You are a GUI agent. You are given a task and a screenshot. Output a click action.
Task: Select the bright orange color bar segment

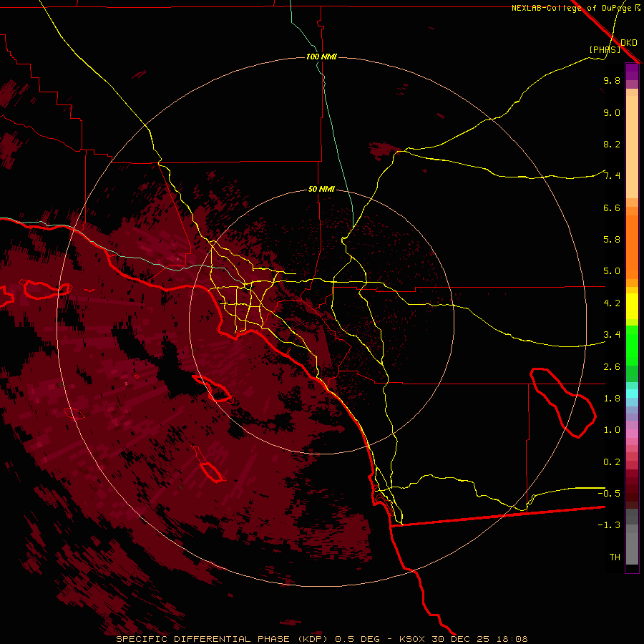(632, 243)
